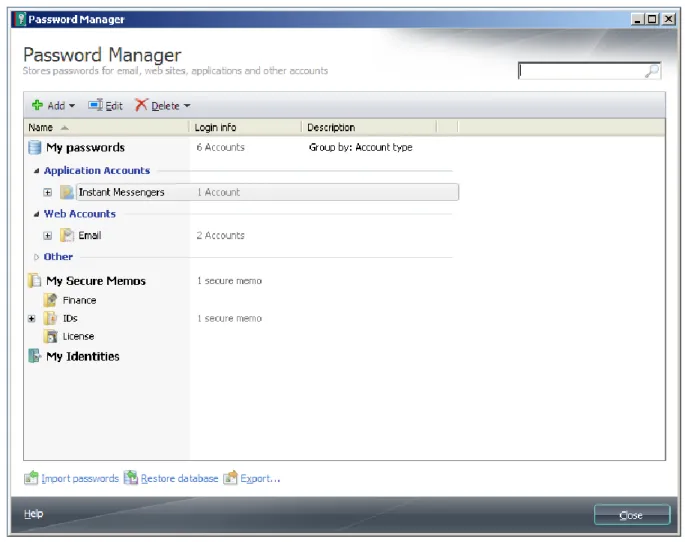Click the Email folder icon

click(x=67, y=235)
